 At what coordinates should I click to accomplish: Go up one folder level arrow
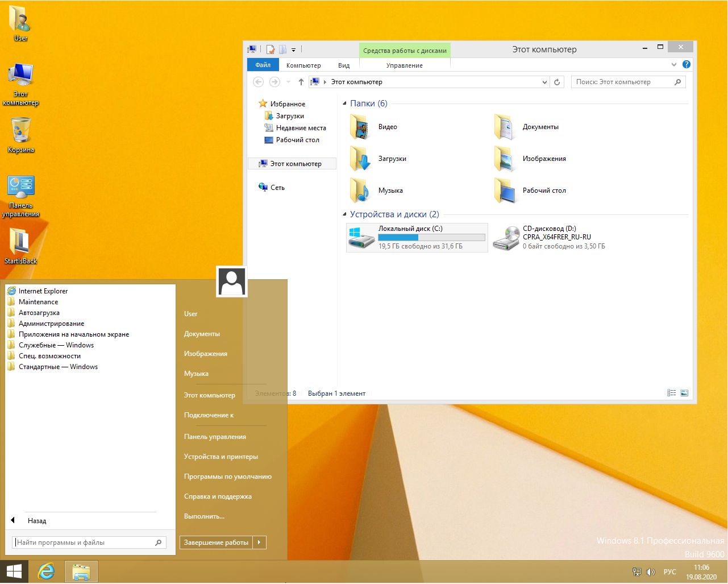click(301, 82)
